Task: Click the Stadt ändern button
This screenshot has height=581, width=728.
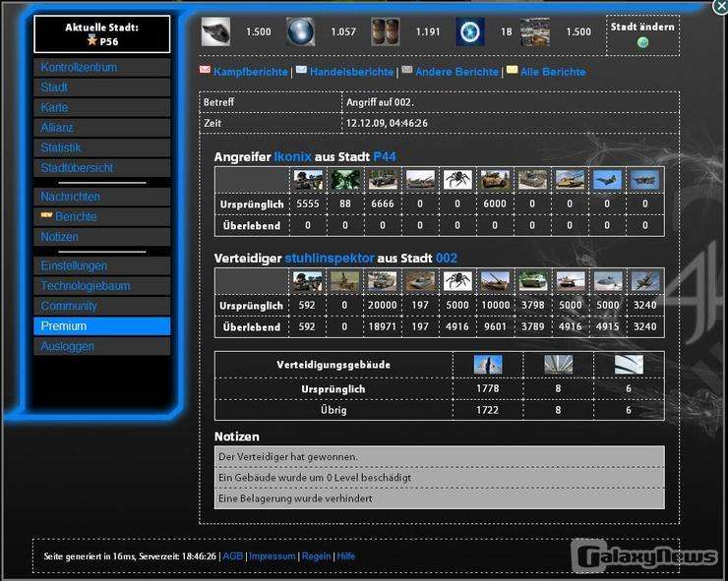Action: tap(642, 35)
